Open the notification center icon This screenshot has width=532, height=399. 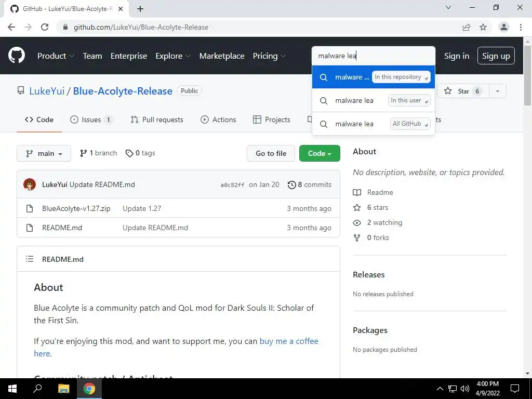tap(515, 389)
